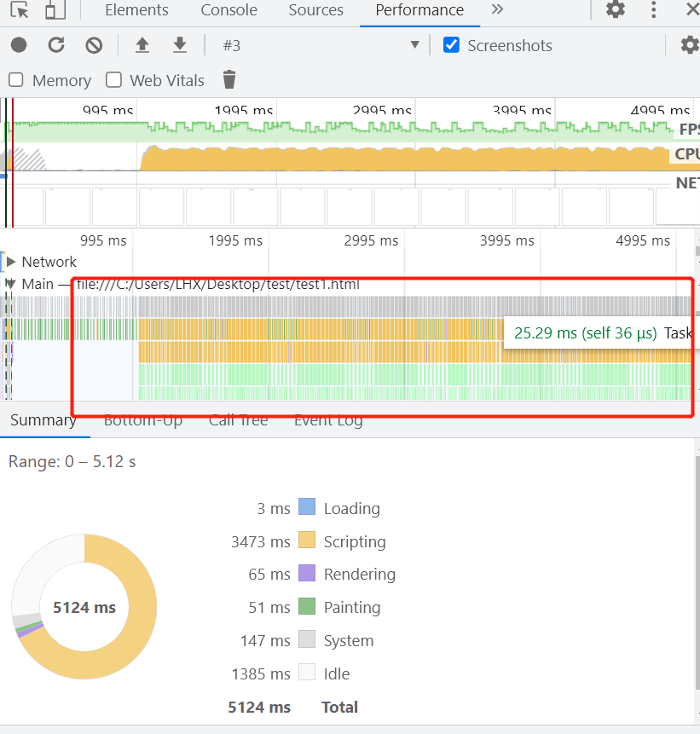Start recording with the Record button
Image resolution: width=700 pixels, height=734 pixels.
[19, 45]
